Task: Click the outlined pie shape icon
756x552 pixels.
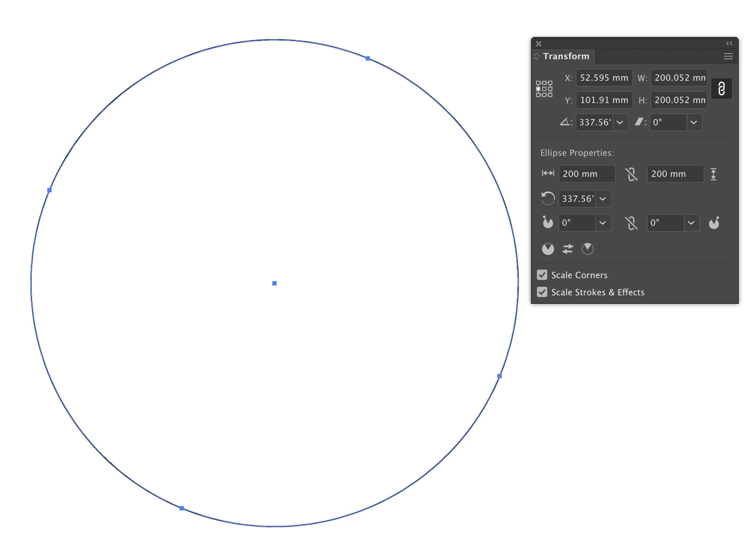Action: [588, 249]
